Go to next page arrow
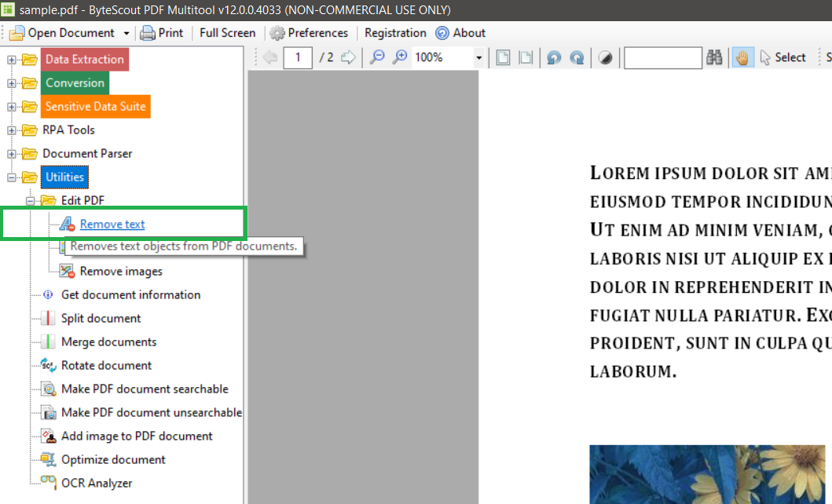Viewport: 832px width, 504px height. 348,57
